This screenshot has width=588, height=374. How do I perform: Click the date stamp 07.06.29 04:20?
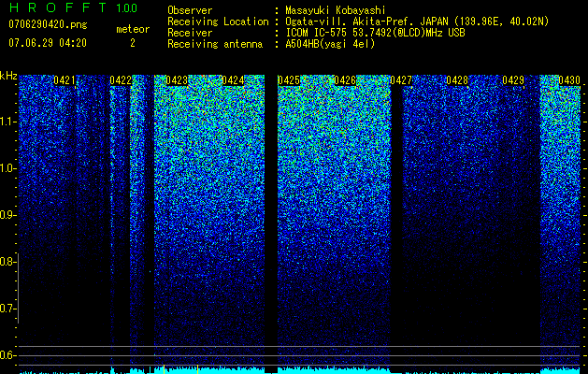click(x=48, y=43)
